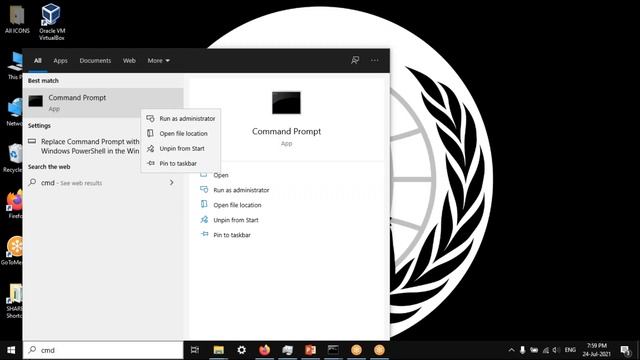Open the network tray icon
Image resolution: width=640 pixels, height=360 pixels.
coord(545,350)
